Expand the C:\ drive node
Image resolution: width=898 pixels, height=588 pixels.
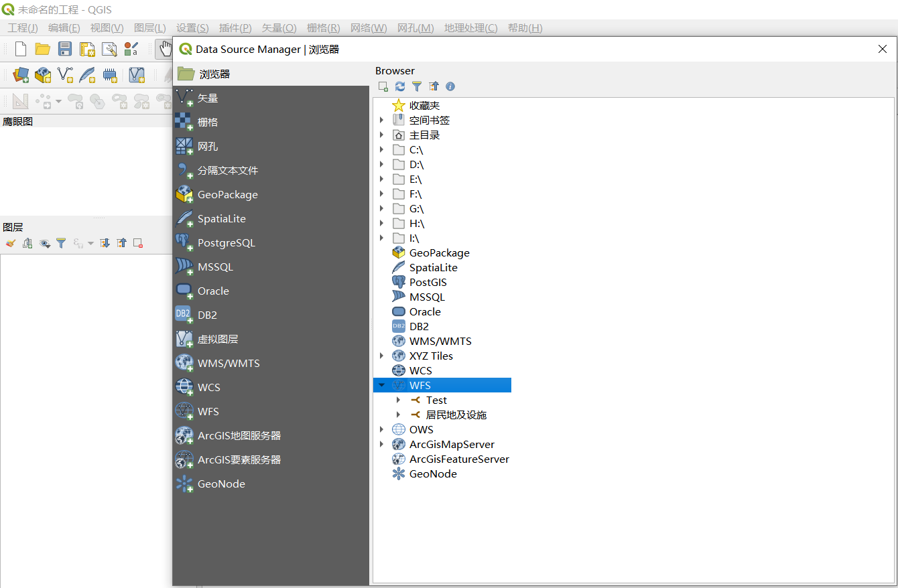pyautogui.click(x=382, y=149)
